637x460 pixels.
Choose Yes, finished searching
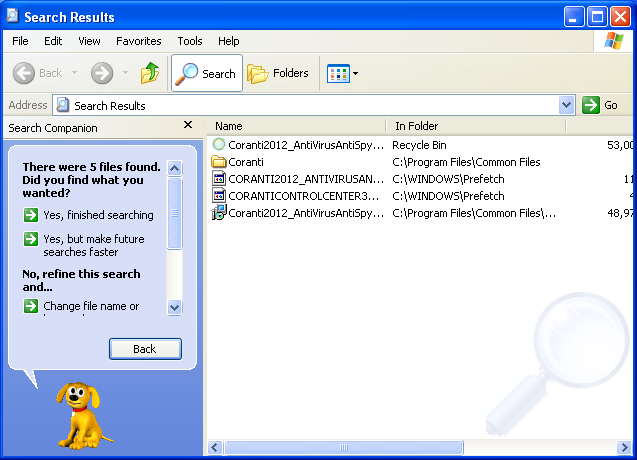coord(98,215)
